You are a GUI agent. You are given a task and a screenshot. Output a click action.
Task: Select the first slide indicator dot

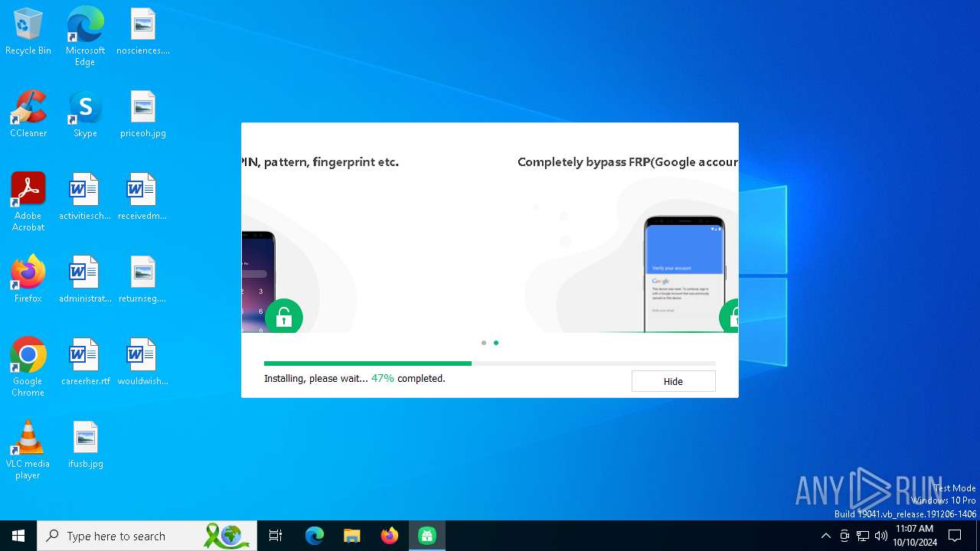pos(484,343)
